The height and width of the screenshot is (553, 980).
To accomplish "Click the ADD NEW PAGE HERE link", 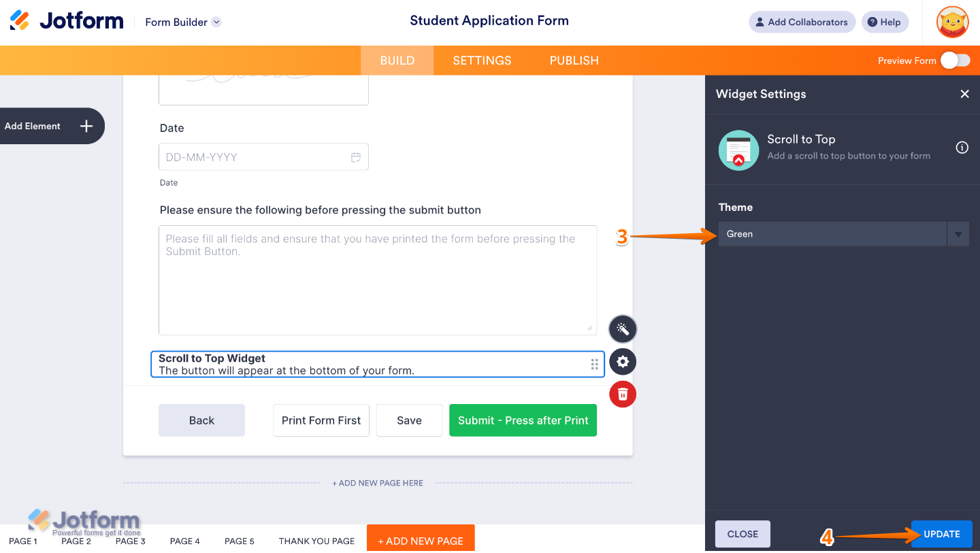I will 378,483.
